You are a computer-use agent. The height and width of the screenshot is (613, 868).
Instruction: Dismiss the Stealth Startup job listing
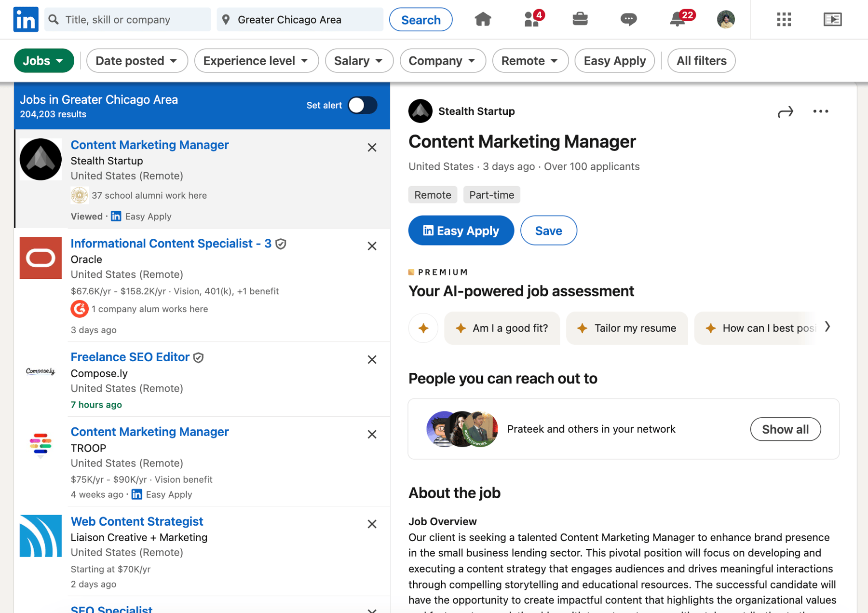click(x=372, y=148)
